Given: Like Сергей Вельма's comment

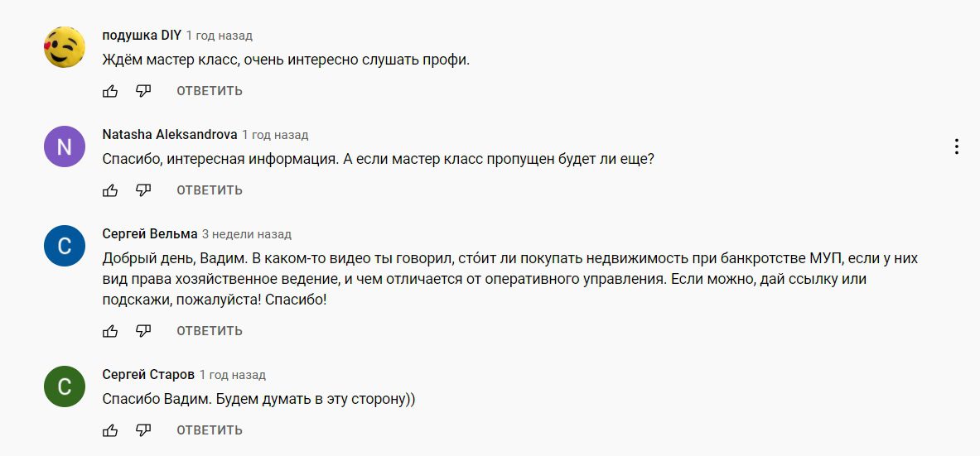Looking at the screenshot, I should click(110, 331).
